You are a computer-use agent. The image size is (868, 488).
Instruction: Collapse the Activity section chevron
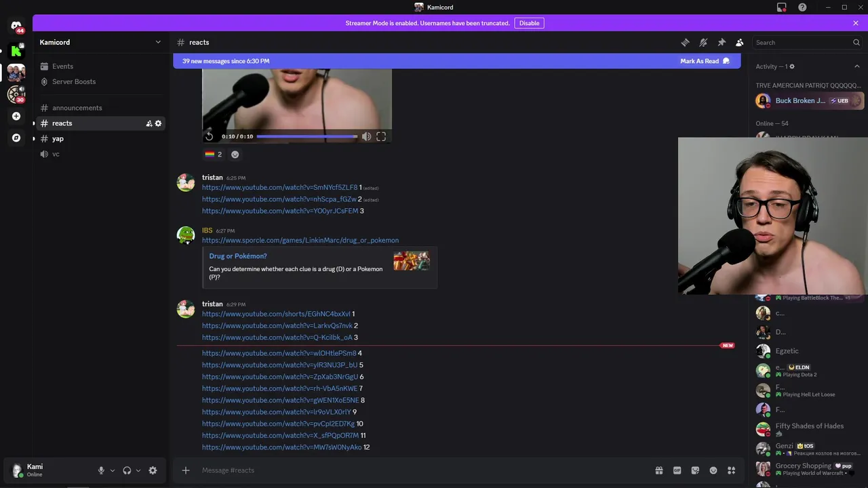tap(856, 66)
